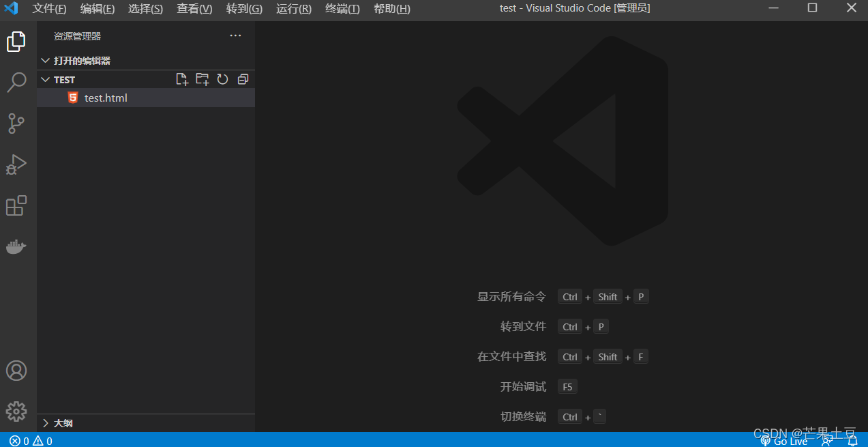Click the 显示所有命令 shortcut label
Viewport: 868px width, 447px height.
pos(511,296)
